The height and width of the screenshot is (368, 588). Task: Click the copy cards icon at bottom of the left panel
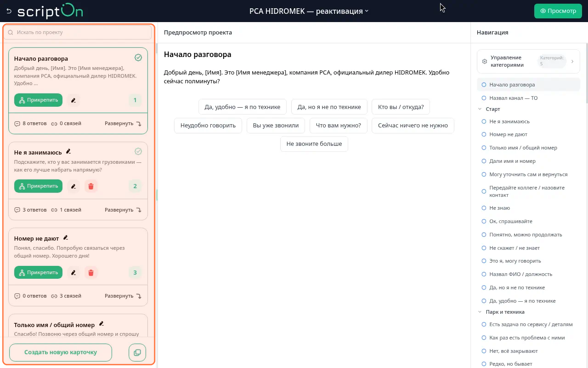coord(137,352)
